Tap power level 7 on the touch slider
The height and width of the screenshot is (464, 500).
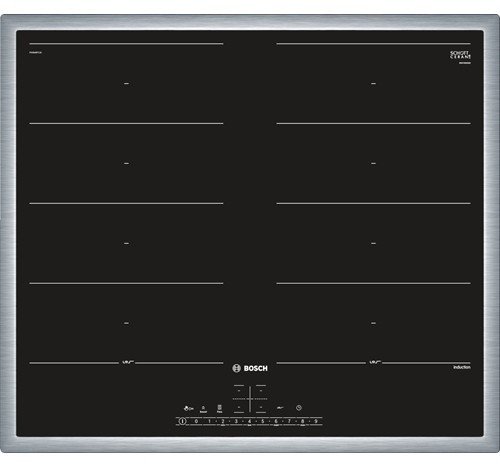coord(289,421)
